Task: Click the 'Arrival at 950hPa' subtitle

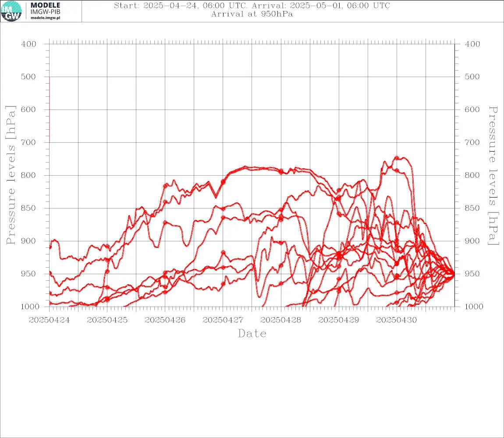Action: click(252, 14)
